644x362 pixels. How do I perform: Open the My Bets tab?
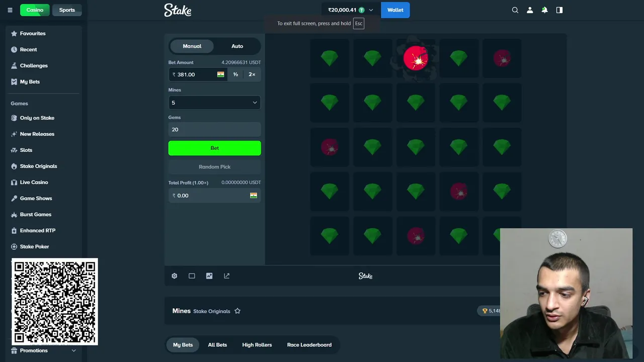pos(183,345)
